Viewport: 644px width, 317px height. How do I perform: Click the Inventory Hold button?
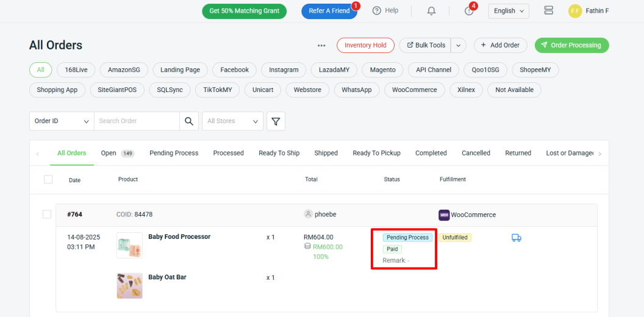click(x=365, y=45)
